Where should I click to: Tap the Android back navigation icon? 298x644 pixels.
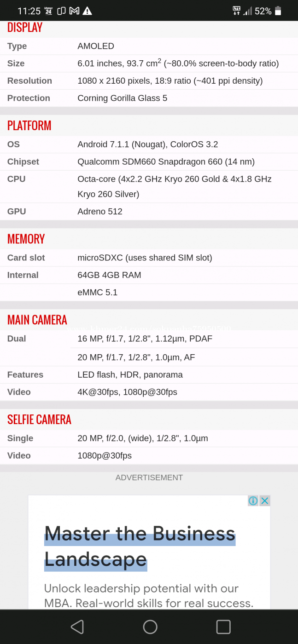click(x=77, y=627)
